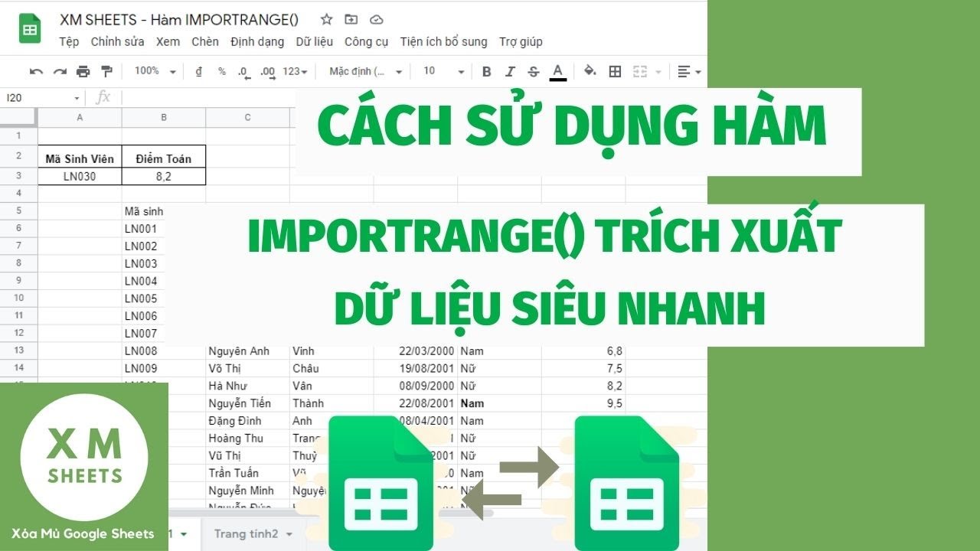Select the cell "8,2" under Điểm Toán

[x=164, y=177]
